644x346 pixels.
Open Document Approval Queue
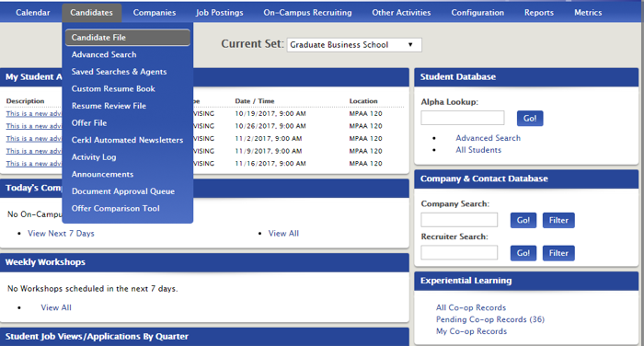pos(123,191)
